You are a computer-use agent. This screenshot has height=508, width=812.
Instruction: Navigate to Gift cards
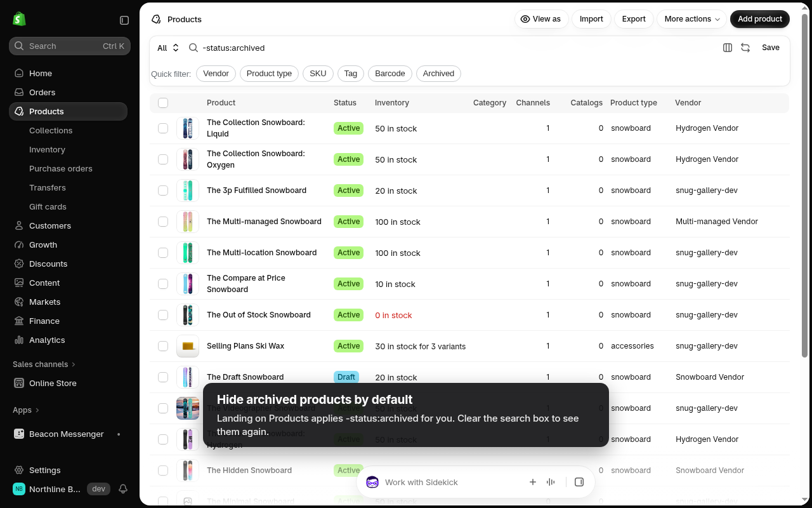48,206
